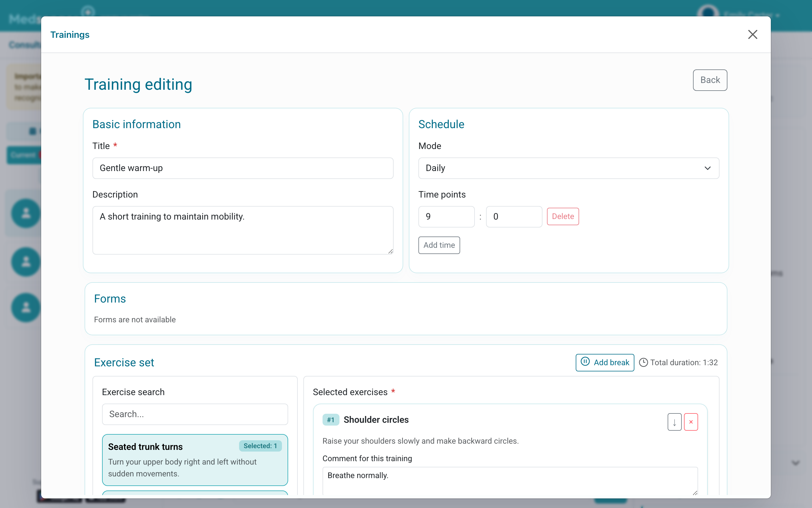The image size is (812, 508).
Task: Click the 'Total duration: 1:32' text
Action: [684, 363]
